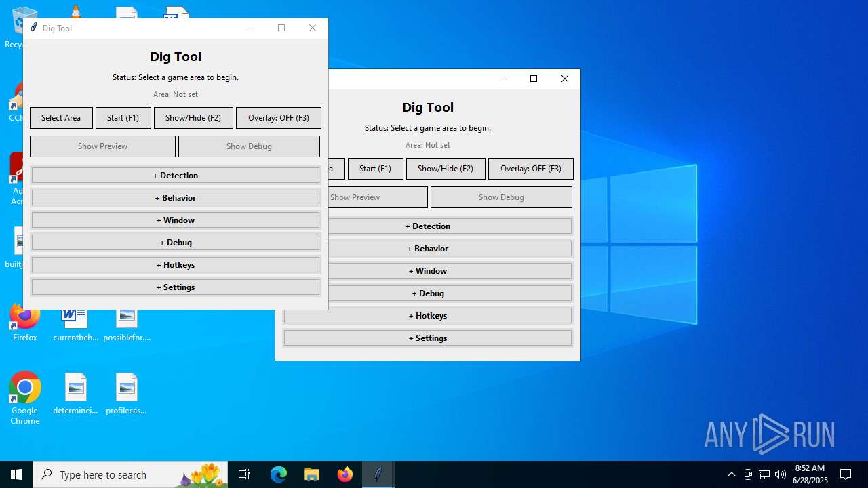
Task: Expand the Detection section in the front window
Action: point(176,176)
